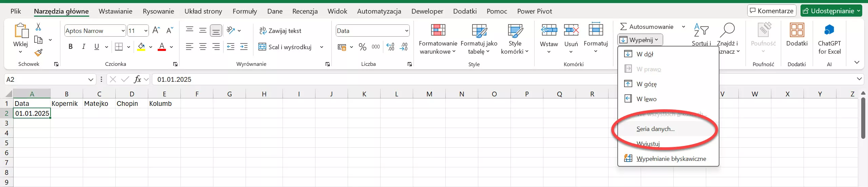The image size is (868, 187).
Task: Click the Dodatki add-ins icon
Action: [797, 31]
